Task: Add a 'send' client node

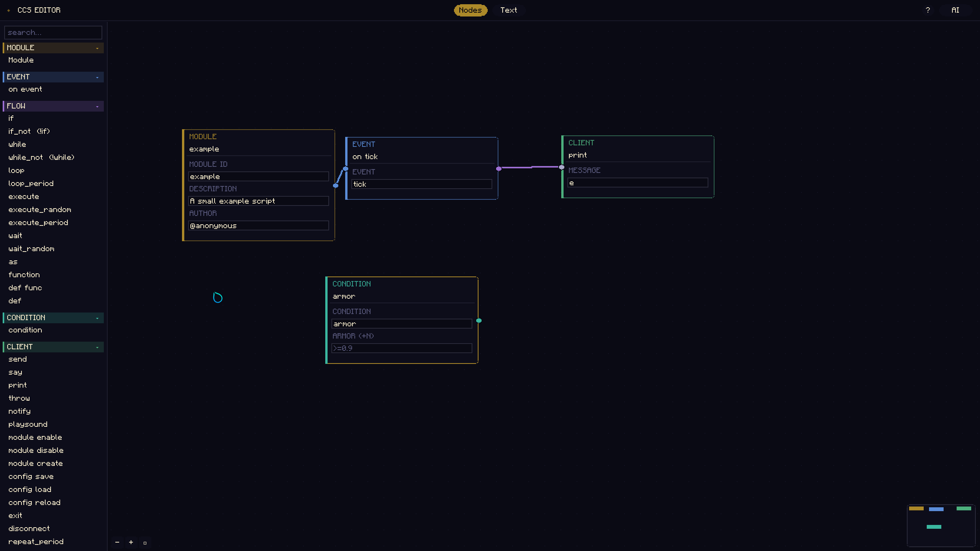Action: pos(53,359)
